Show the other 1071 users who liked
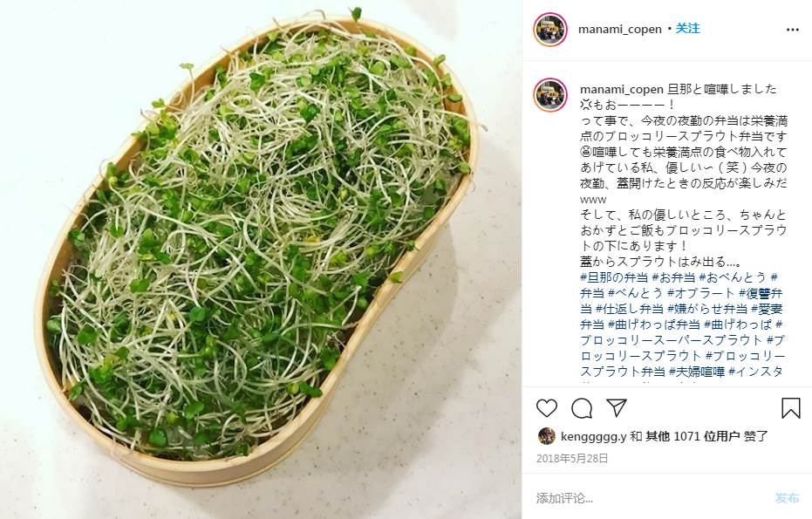 [x=693, y=437]
